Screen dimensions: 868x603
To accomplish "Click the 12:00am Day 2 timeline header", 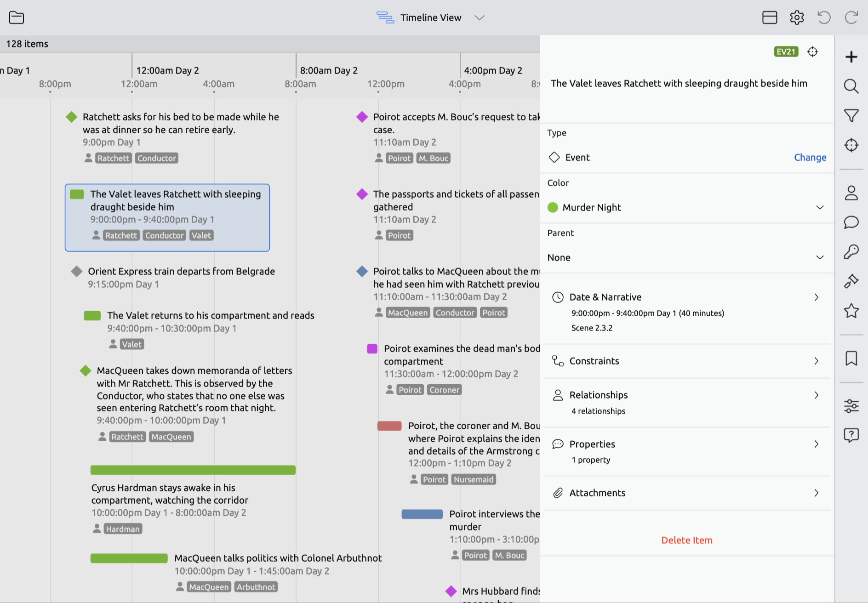I will [167, 70].
